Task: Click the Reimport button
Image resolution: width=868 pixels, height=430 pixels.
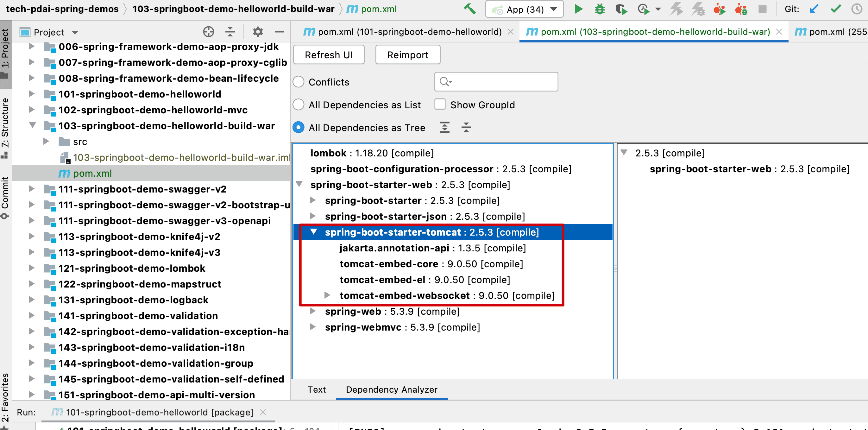Action: pos(407,54)
